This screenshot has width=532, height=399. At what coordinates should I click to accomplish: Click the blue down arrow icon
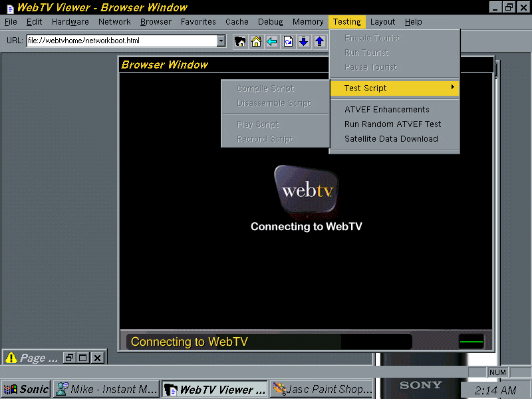304,41
